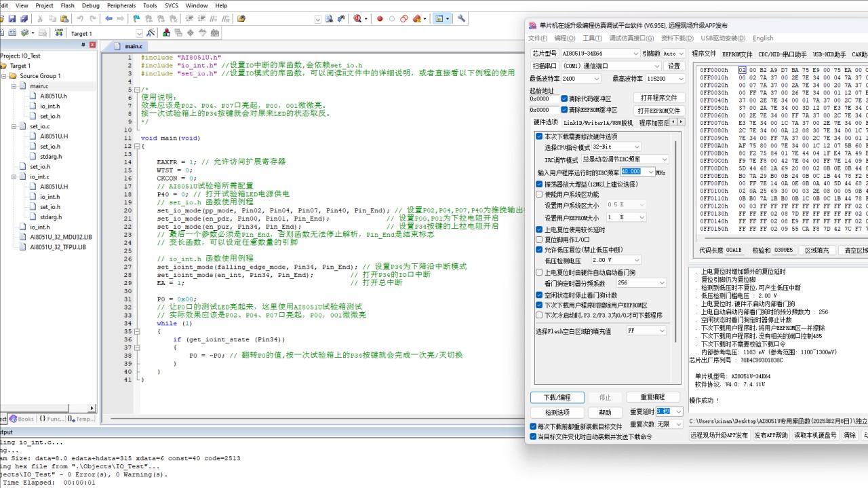Toggle 清除EEPROM缓冲区 checkbox
This screenshot has height=488, width=868.
click(564, 109)
